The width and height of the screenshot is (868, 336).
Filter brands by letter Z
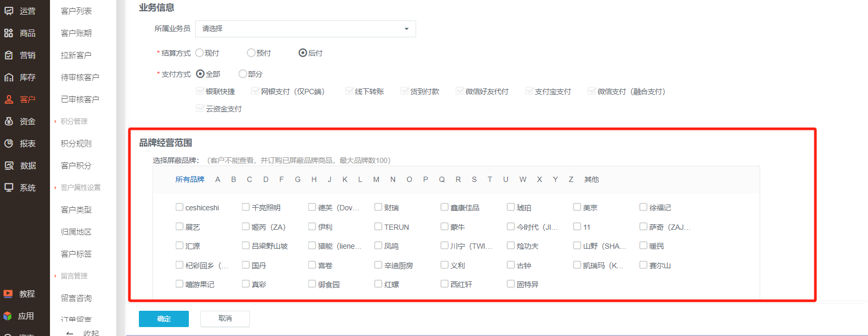pyautogui.click(x=571, y=179)
